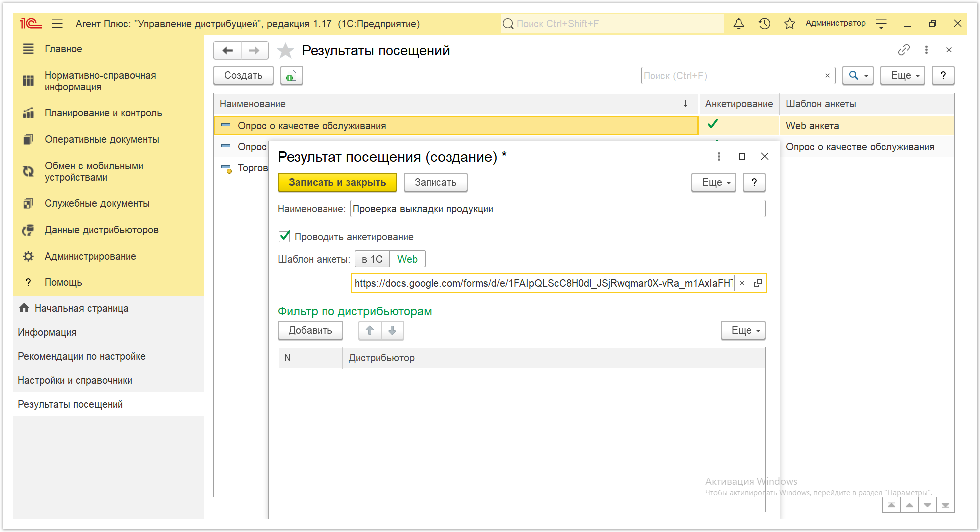
Task: Edit the Наименование field
Action: (558, 209)
